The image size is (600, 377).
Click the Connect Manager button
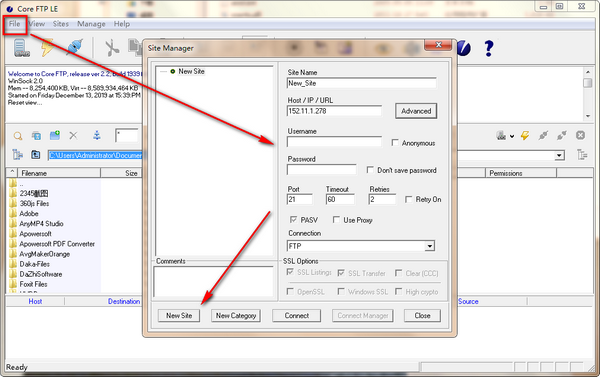pos(363,316)
